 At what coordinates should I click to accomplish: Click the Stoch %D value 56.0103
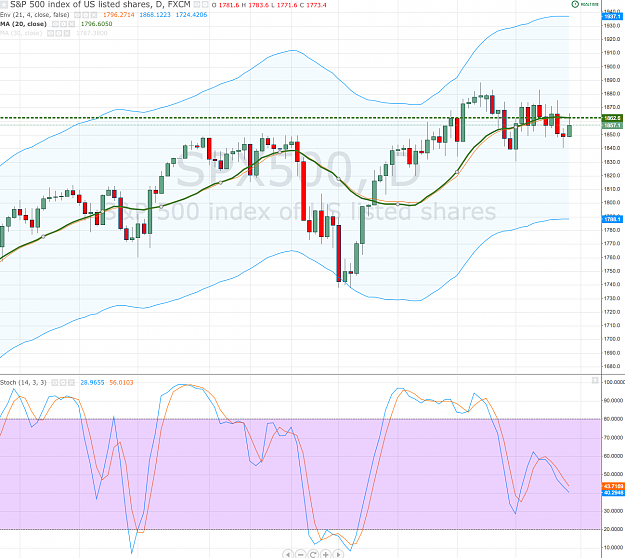(x=122, y=383)
